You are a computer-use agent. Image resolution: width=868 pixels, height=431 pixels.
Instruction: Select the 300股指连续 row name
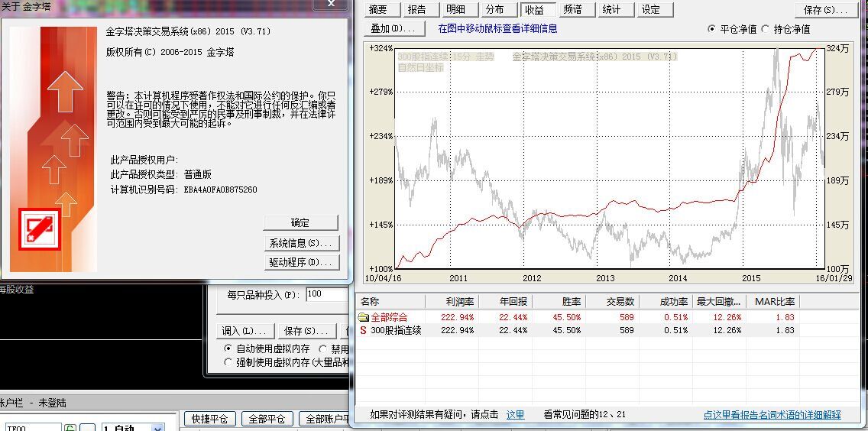[x=396, y=330]
